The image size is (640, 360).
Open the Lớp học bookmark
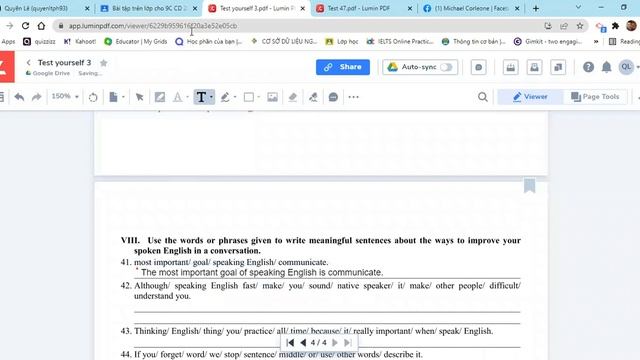(342, 41)
